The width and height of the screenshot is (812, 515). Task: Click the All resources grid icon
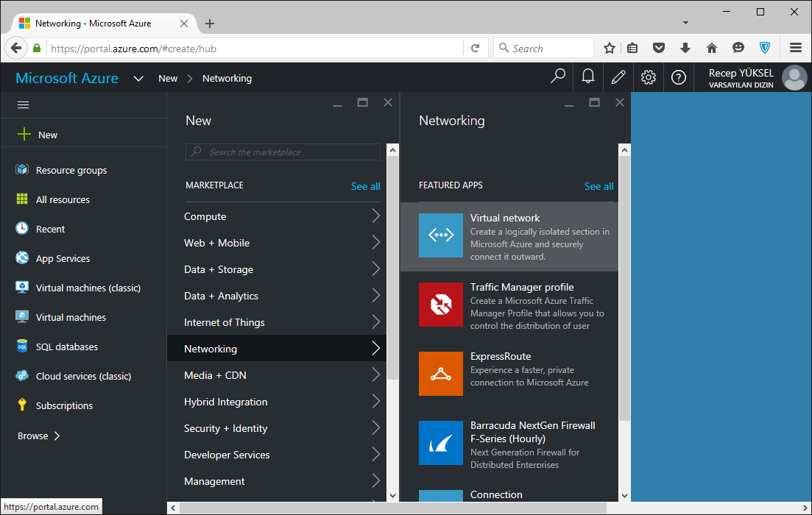click(22, 199)
